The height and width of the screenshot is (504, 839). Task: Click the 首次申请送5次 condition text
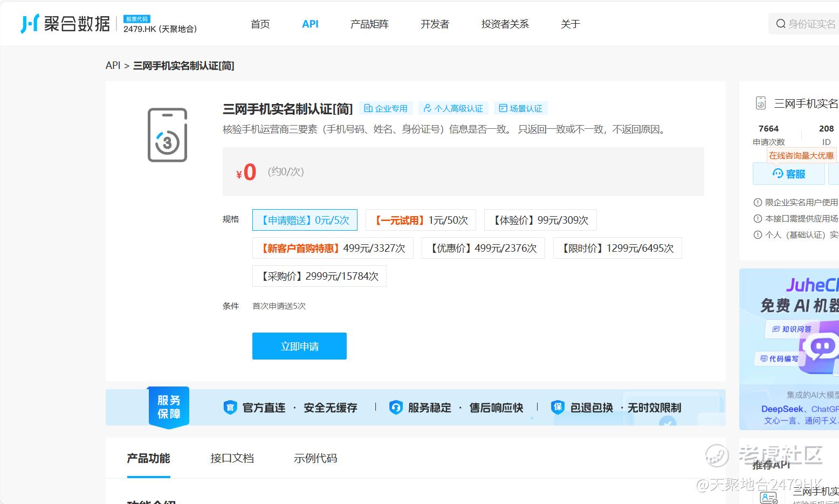[x=279, y=306]
